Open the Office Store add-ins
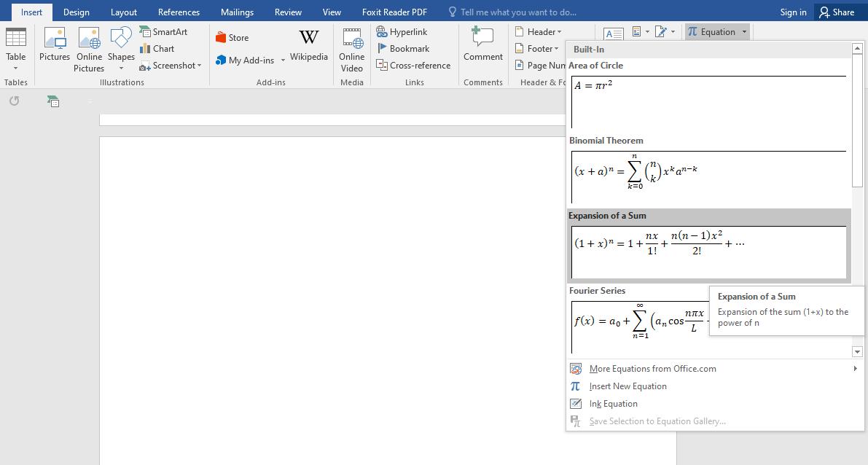 click(x=232, y=38)
